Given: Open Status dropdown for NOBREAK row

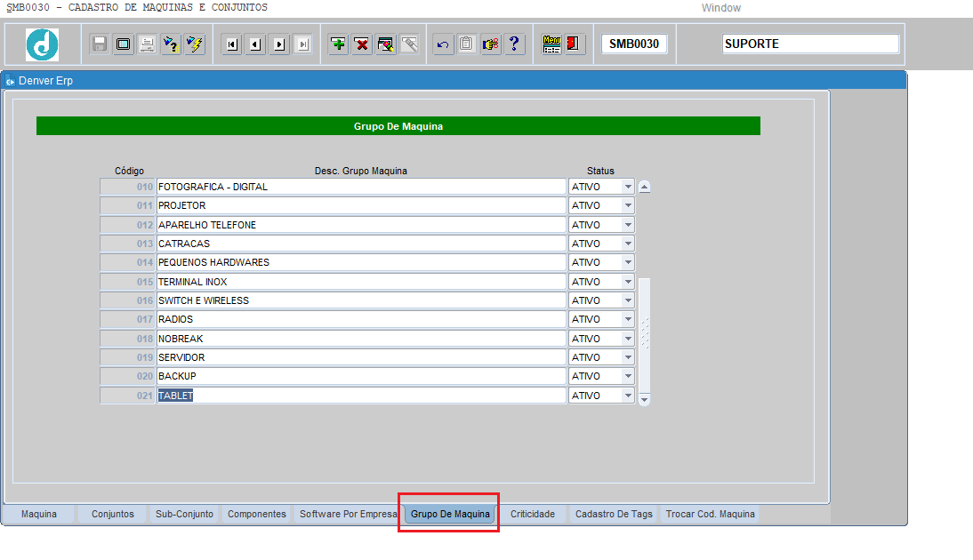Looking at the screenshot, I should (x=628, y=339).
